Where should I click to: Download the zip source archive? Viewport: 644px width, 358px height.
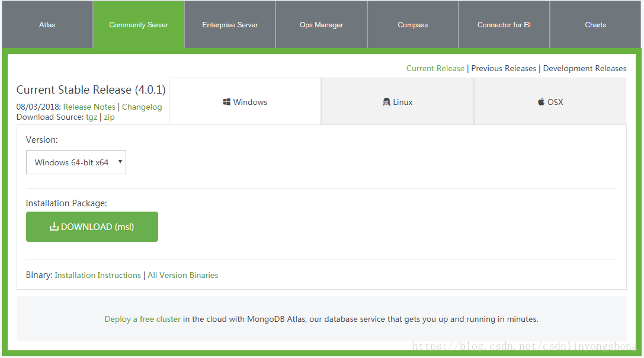(109, 117)
